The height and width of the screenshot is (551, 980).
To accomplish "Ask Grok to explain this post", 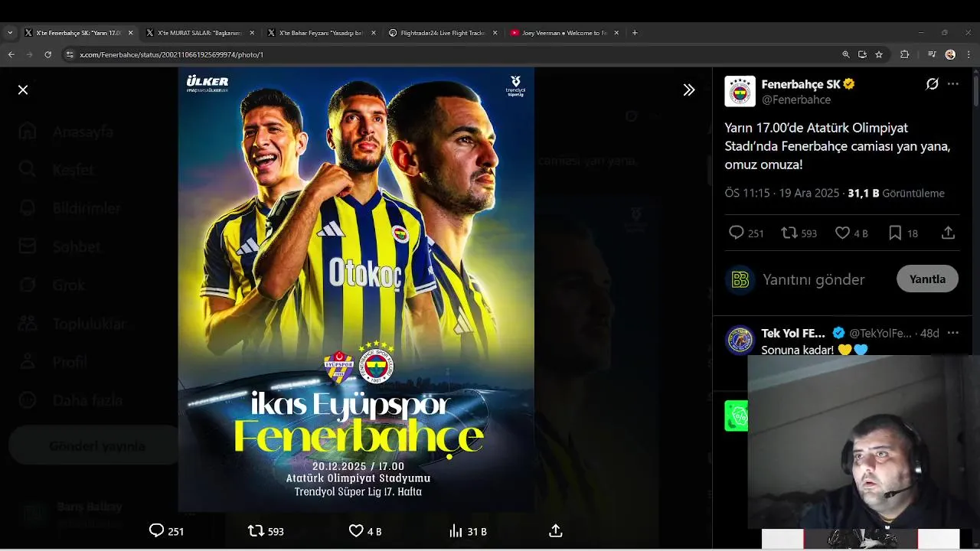I will pyautogui.click(x=932, y=84).
